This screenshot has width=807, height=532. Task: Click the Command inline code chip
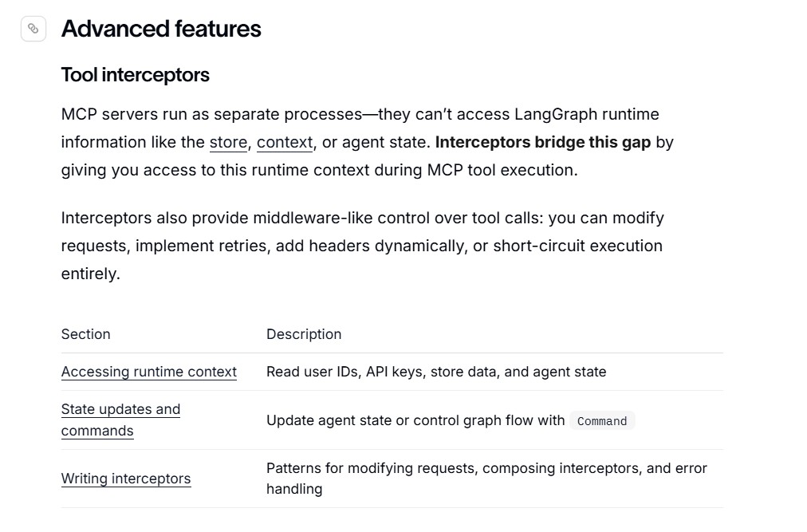(602, 421)
